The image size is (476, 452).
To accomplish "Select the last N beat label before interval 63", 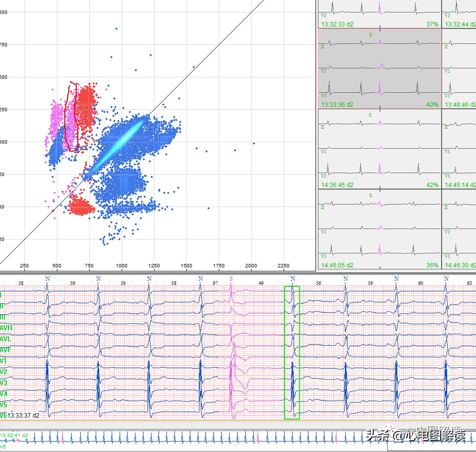I will 446,278.
